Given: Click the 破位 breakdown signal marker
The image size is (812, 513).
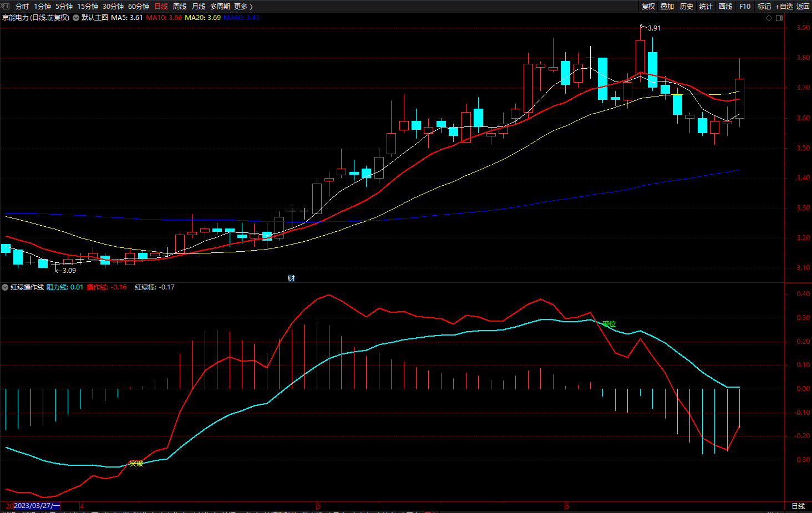Looking at the screenshot, I should 609,324.
